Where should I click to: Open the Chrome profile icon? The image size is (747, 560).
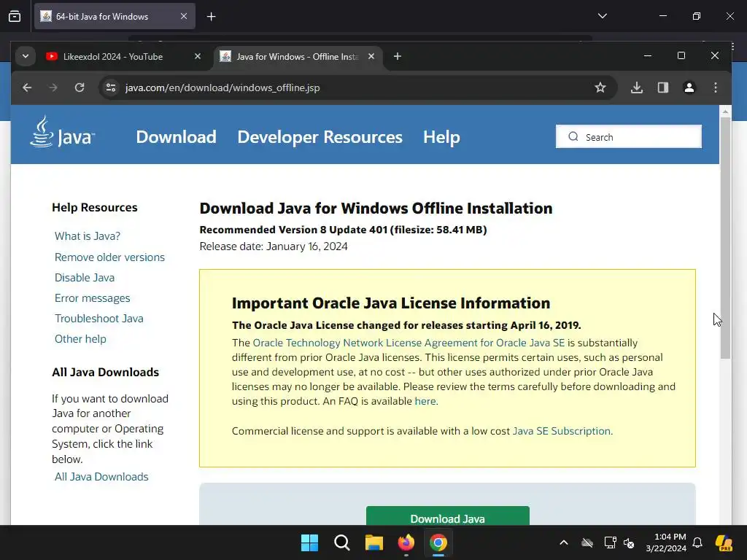point(689,87)
